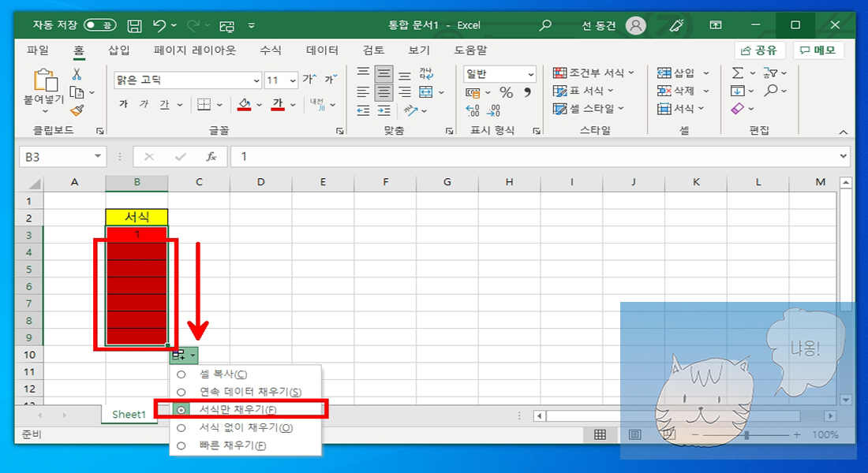Select the yellow 서식 header cell
Viewport: 868px width, 473px height.
[x=137, y=218]
